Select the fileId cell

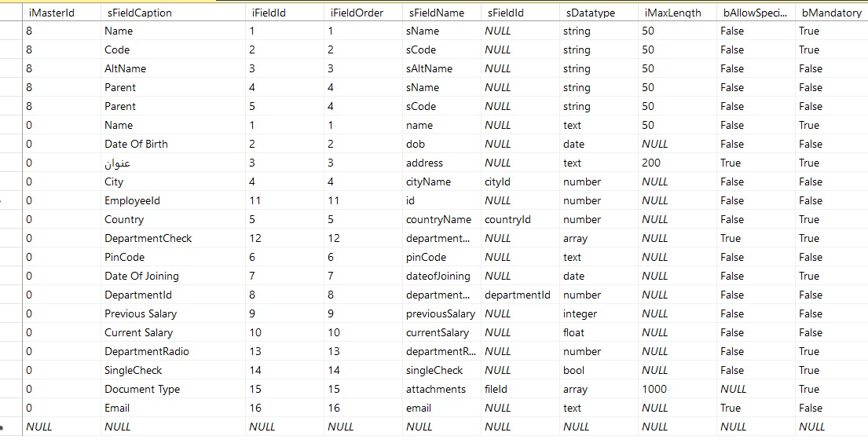[496, 389]
